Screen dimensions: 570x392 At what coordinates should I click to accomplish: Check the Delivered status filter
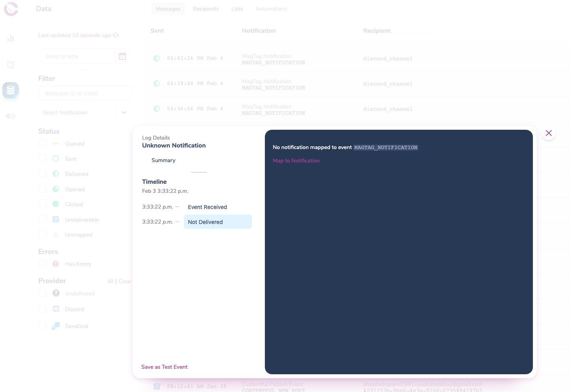click(x=43, y=174)
